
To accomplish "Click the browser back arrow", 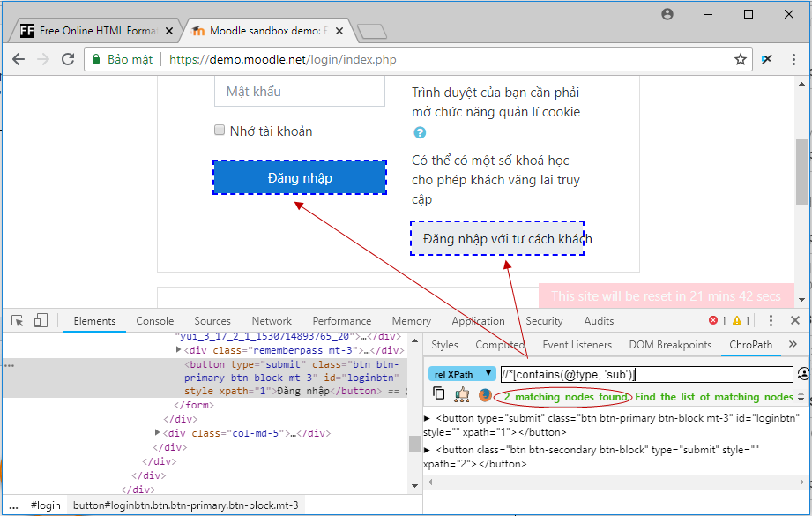I will pos(19,59).
